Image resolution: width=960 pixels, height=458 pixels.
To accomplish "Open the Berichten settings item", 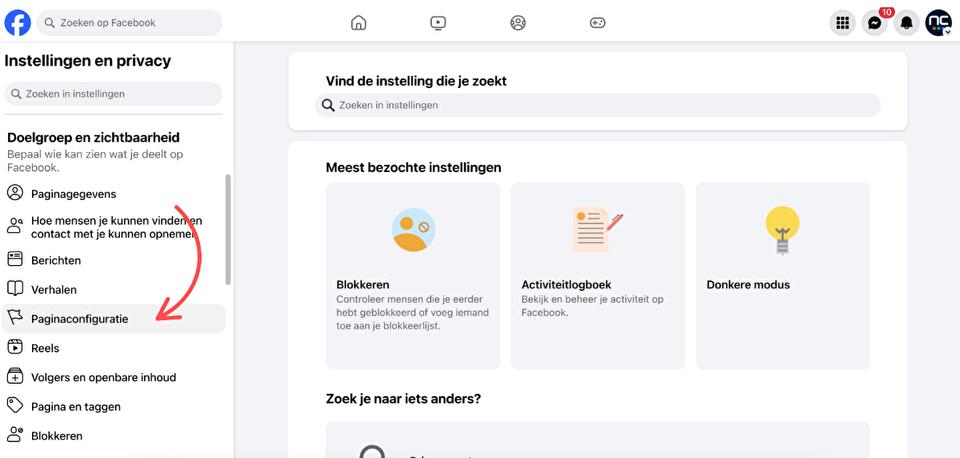I will pyautogui.click(x=56, y=260).
